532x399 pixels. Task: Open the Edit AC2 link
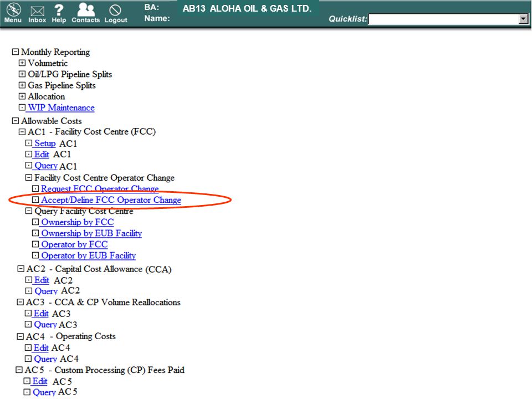click(42, 280)
